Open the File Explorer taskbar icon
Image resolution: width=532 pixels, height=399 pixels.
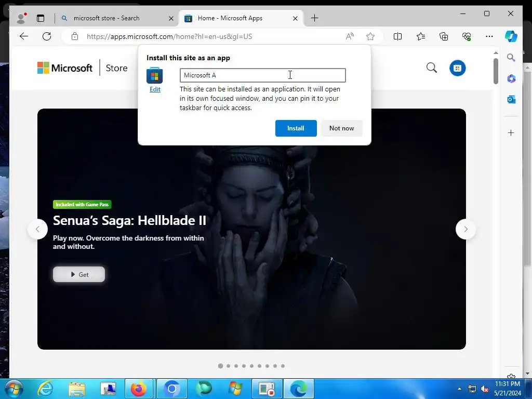tap(77, 389)
